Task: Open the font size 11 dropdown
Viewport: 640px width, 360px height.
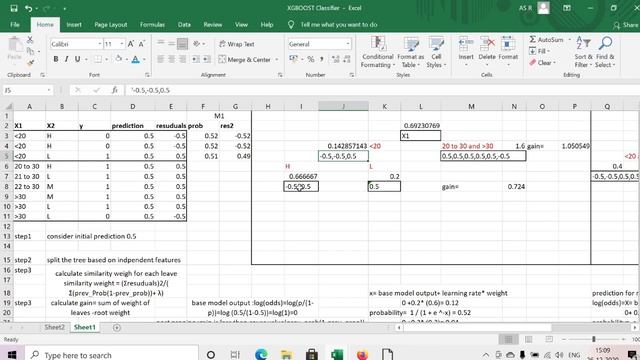Action: [x=122, y=44]
